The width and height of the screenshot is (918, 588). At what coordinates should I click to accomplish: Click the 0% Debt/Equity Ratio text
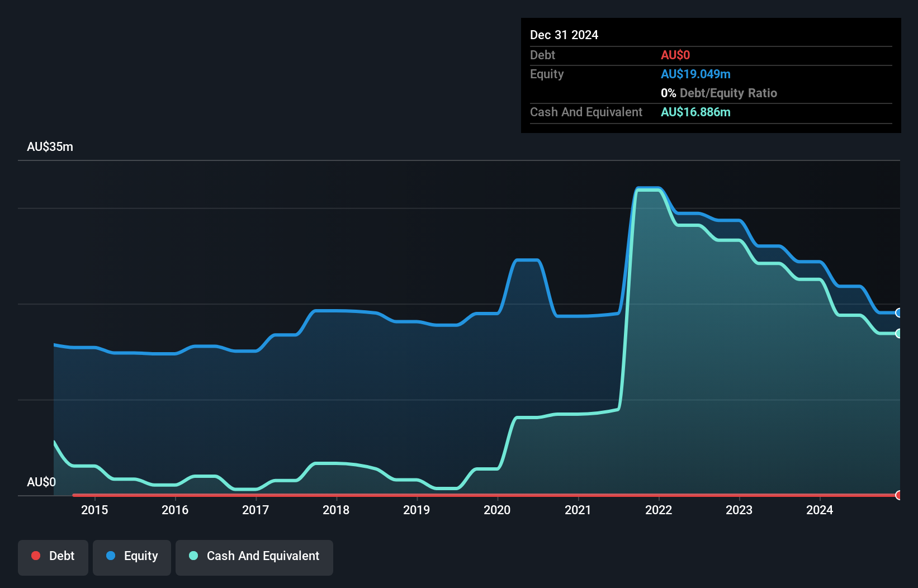pyautogui.click(x=719, y=93)
